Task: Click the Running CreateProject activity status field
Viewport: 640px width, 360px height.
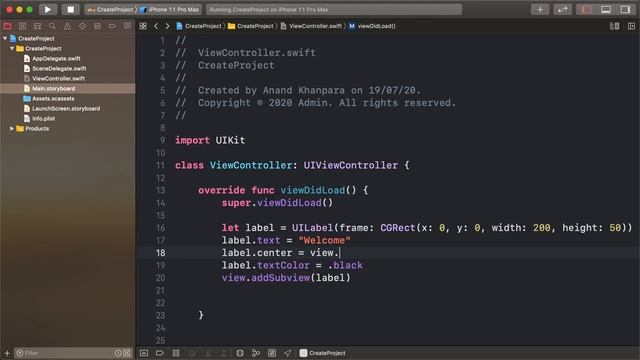Action: [334, 9]
